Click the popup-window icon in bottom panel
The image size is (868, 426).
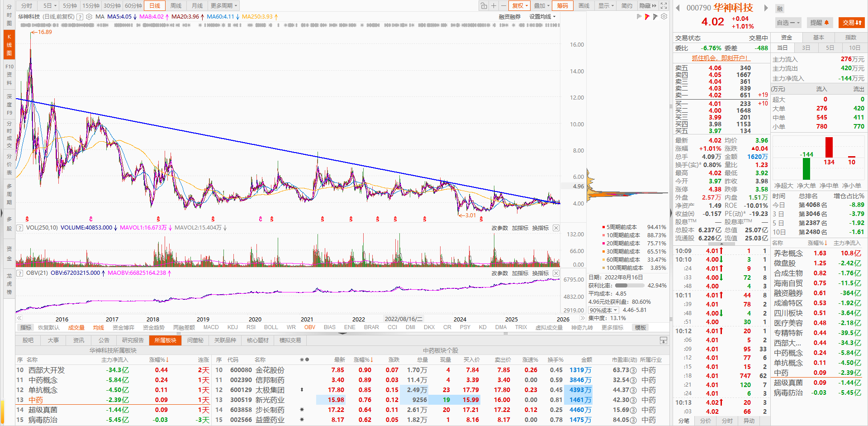[664, 340]
